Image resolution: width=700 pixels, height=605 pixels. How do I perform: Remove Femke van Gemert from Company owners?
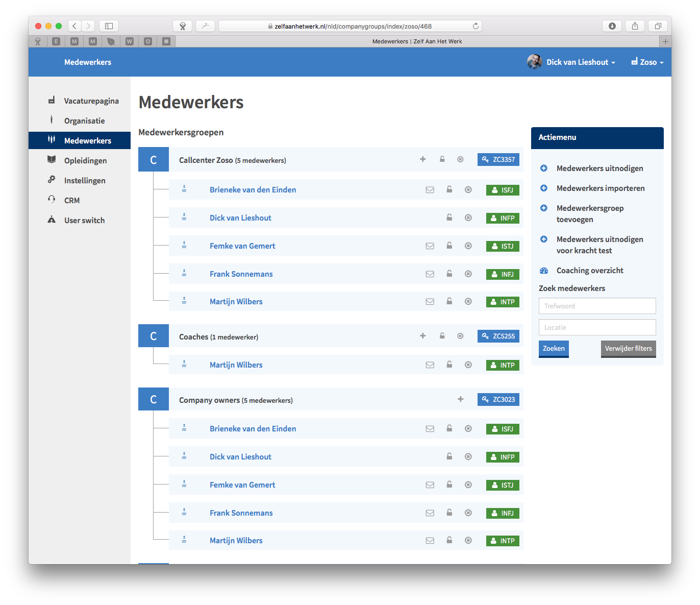(468, 485)
